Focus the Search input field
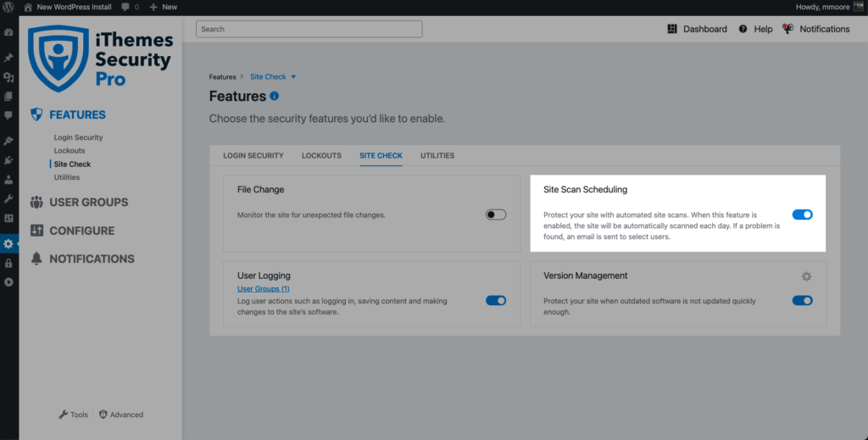 (x=309, y=29)
